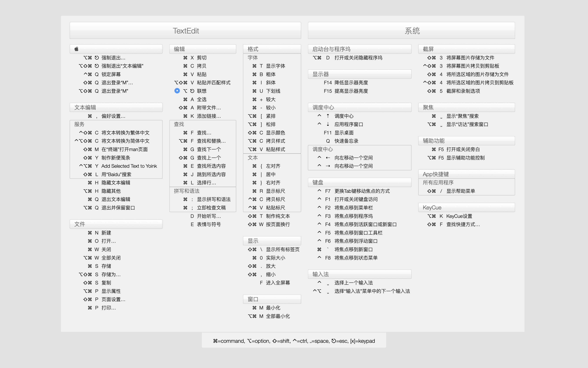The image size is (588, 368).
Task: Click the 强制退出… shortcut entry
Action: pyautogui.click(x=104, y=58)
